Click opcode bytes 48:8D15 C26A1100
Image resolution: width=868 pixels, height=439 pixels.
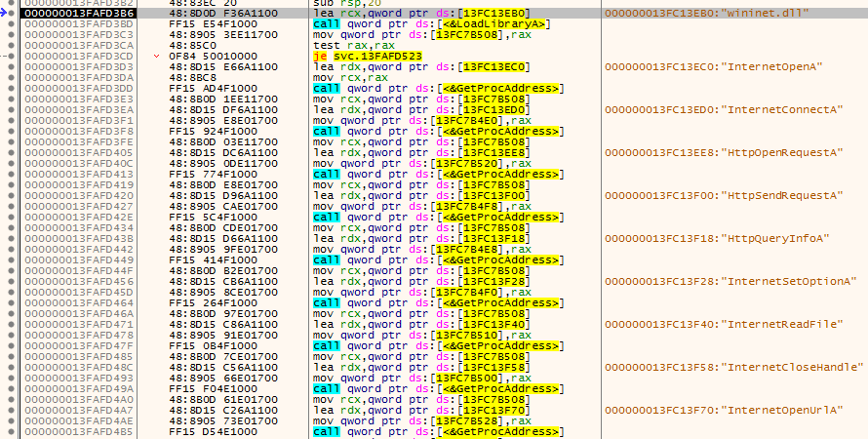pyautogui.click(x=223, y=410)
